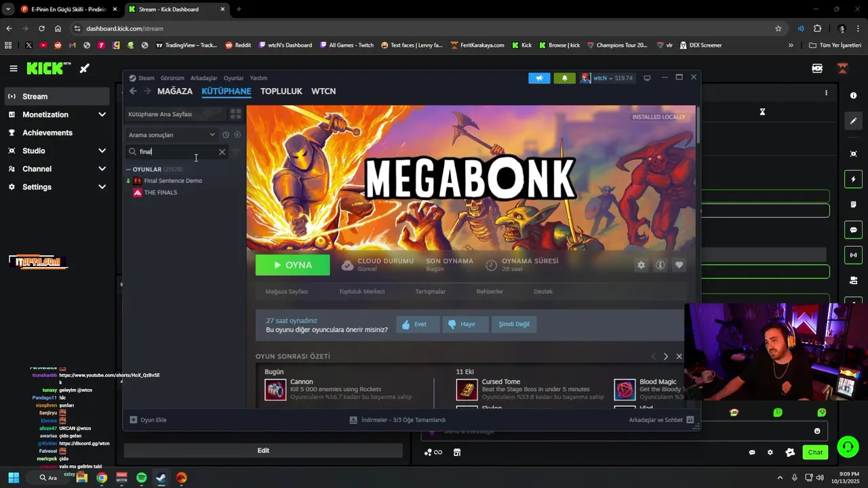Click the Kick info icon
The width and height of the screenshot is (868, 488).
(853, 96)
